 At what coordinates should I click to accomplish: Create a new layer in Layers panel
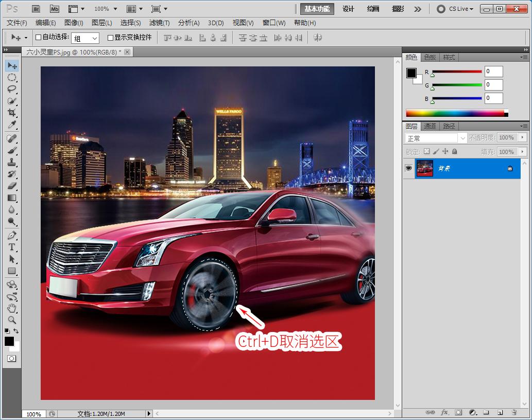pyautogui.click(x=500, y=413)
